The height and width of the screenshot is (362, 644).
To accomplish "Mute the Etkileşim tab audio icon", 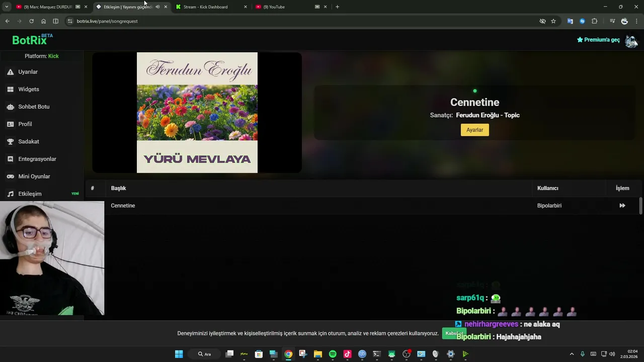I will point(157,7).
